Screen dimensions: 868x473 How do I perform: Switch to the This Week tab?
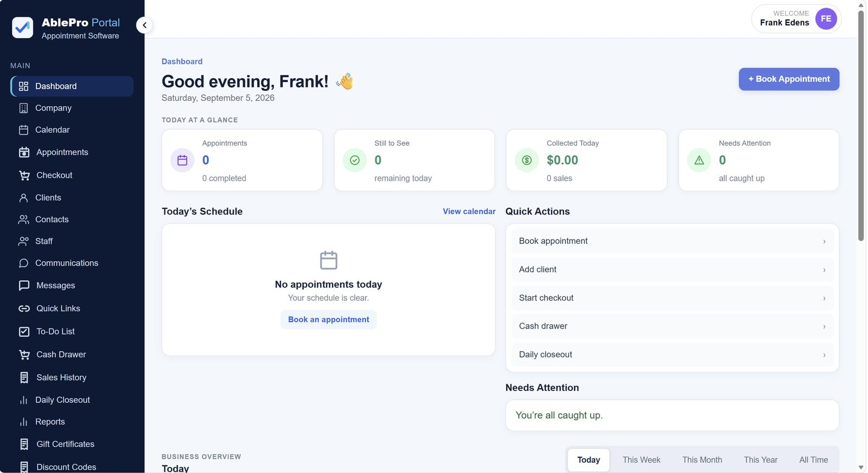(x=641, y=460)
